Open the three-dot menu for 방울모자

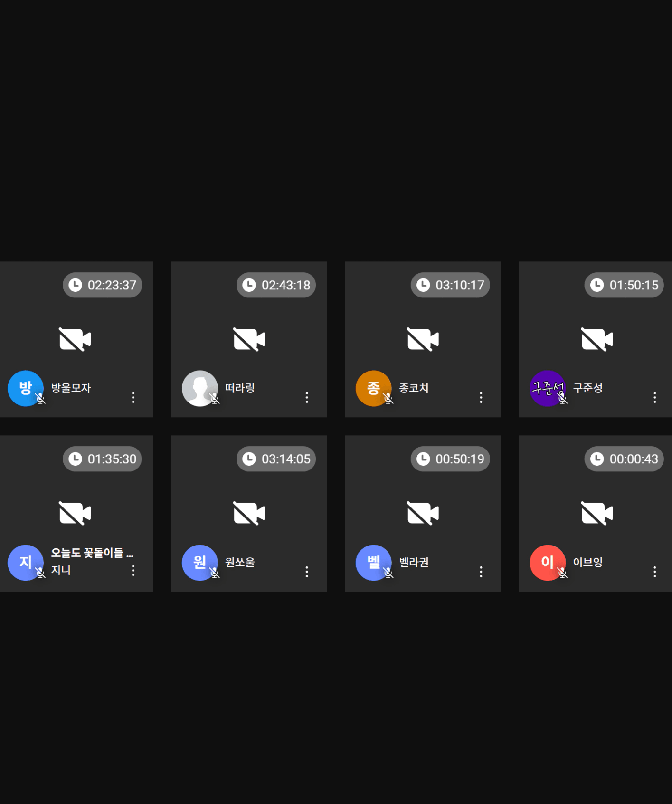pos(133,397)
